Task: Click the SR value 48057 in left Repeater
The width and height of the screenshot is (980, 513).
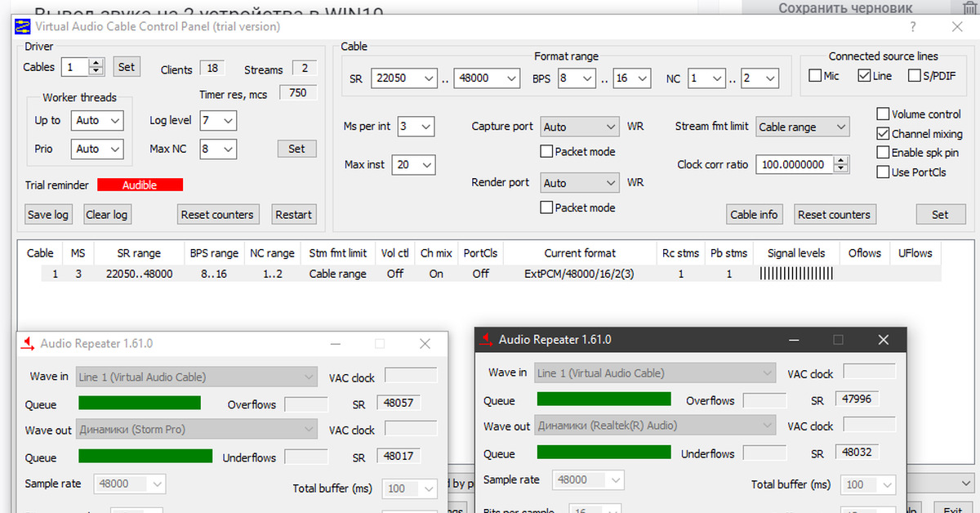Action: [398, 403]
